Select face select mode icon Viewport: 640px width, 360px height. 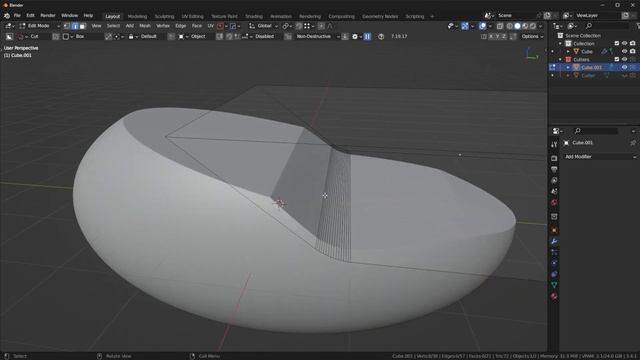pyautogui.click(x=82, y=26)
